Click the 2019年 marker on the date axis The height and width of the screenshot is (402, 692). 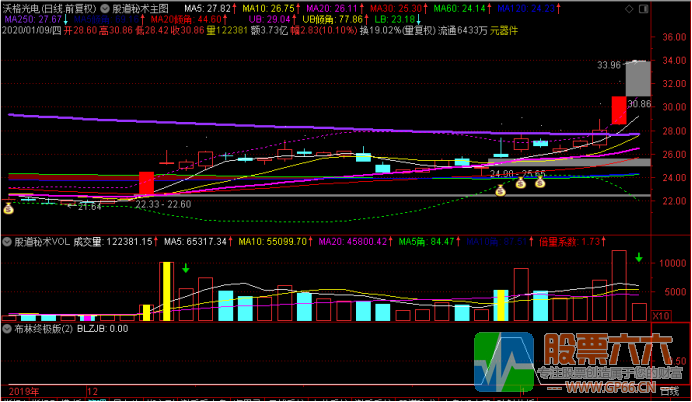point(21,391)
